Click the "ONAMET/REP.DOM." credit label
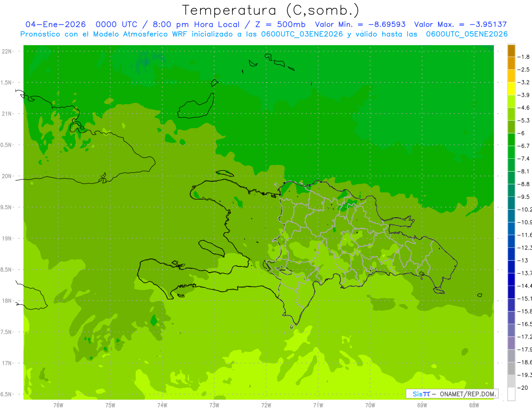The width and height of the screenshot is (532, 411). point(468,394)
